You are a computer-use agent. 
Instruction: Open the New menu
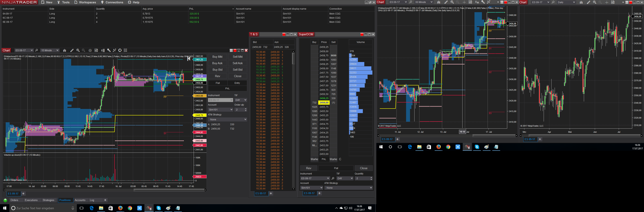[47, 2]
